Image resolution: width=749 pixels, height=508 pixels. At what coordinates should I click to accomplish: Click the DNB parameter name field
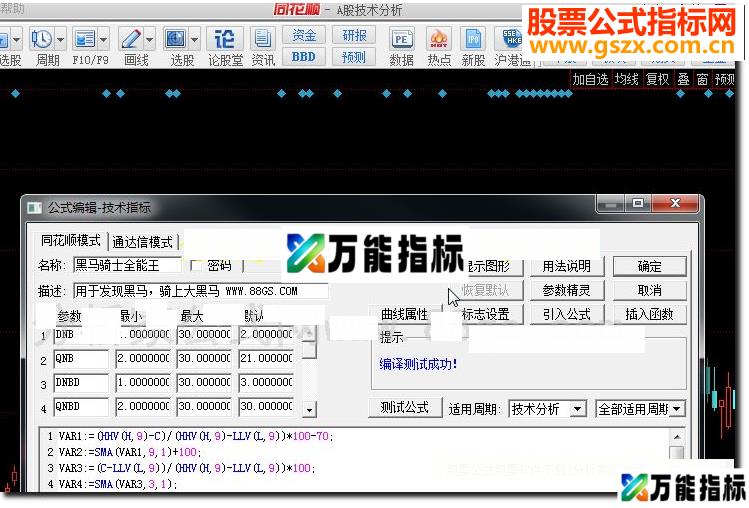coord(81,335)
